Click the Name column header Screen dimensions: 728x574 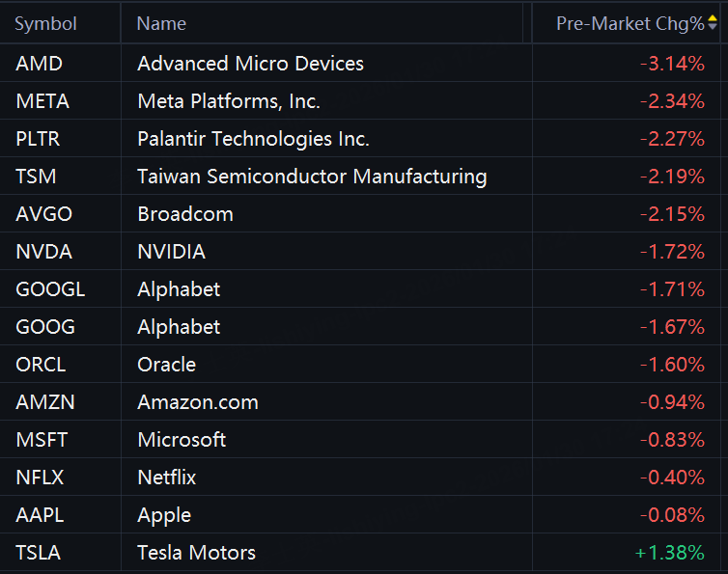click(x=161, y=23)
